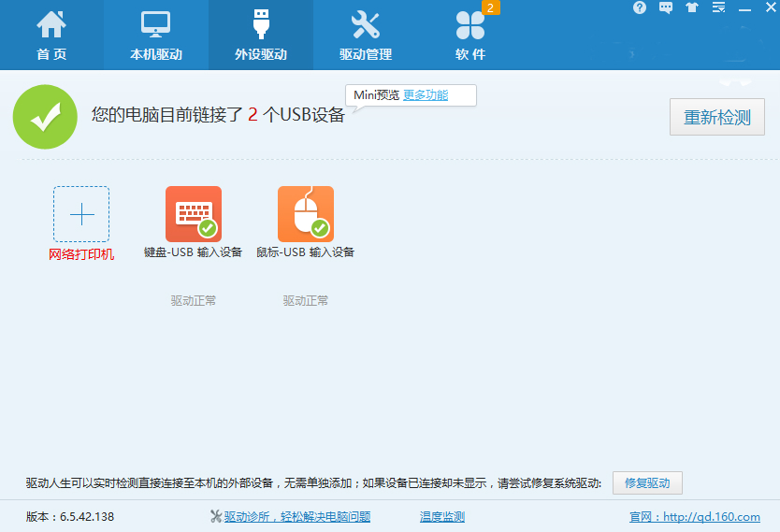
Task: Click 驱动正常 status under the mouse
Action: point(306,300)
